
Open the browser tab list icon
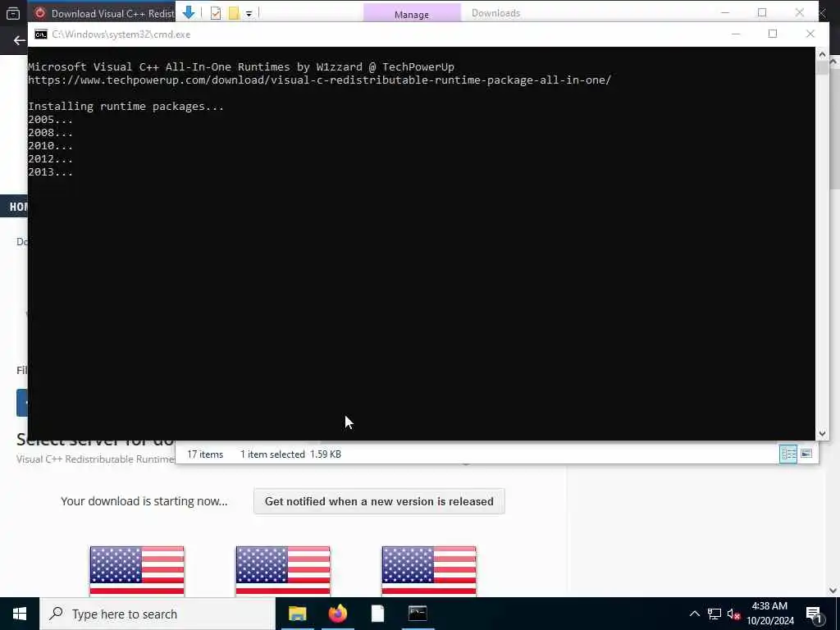13,13
